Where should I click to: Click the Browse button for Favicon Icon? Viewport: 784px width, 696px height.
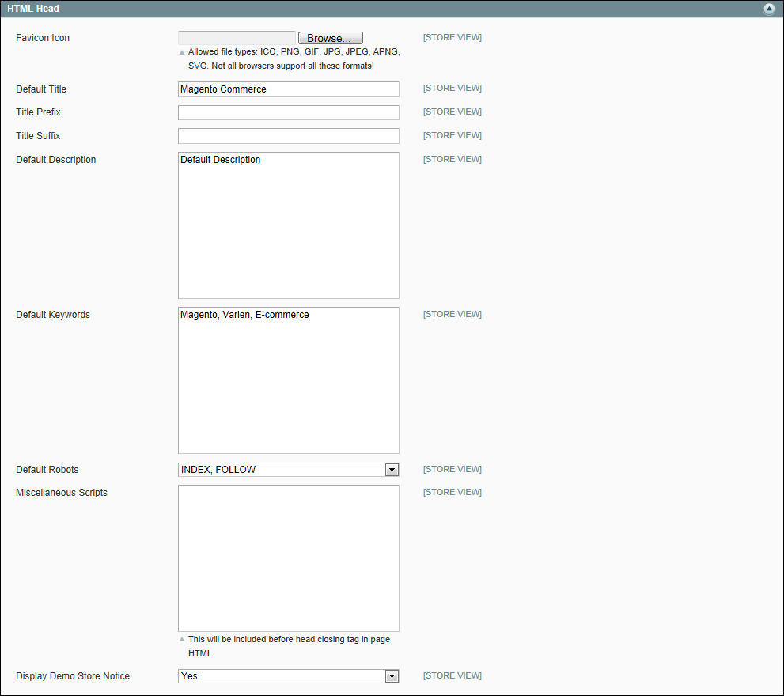click(331, 38)
